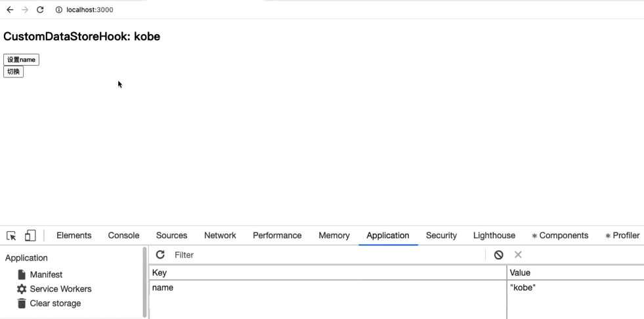Click the browser forward arrow
This screenshot has height=319, width=644.
pos(25,10)
